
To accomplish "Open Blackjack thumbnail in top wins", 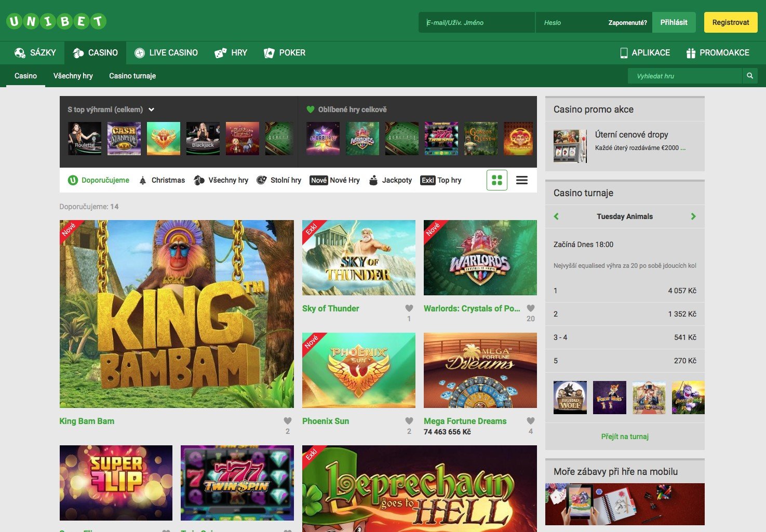I will pyautogui.click(x=203, y=139).
